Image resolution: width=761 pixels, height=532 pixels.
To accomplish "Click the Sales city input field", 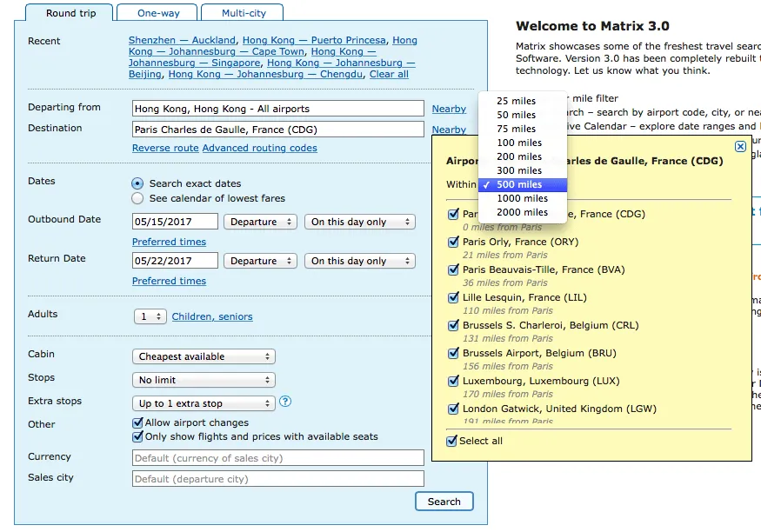I will 278,479.
